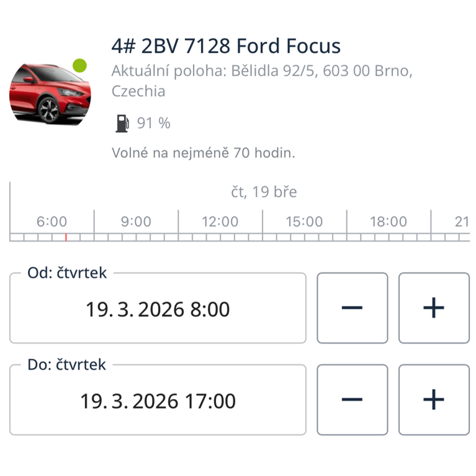This screenshot has height=476, width=476.
Task: Click the 6:00 mark on the timeline
Action: click(x=52, y=222)
